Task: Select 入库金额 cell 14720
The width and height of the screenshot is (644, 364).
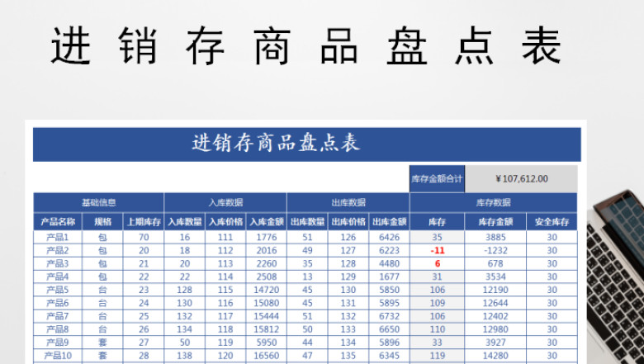Action: (x=267, y=290)
